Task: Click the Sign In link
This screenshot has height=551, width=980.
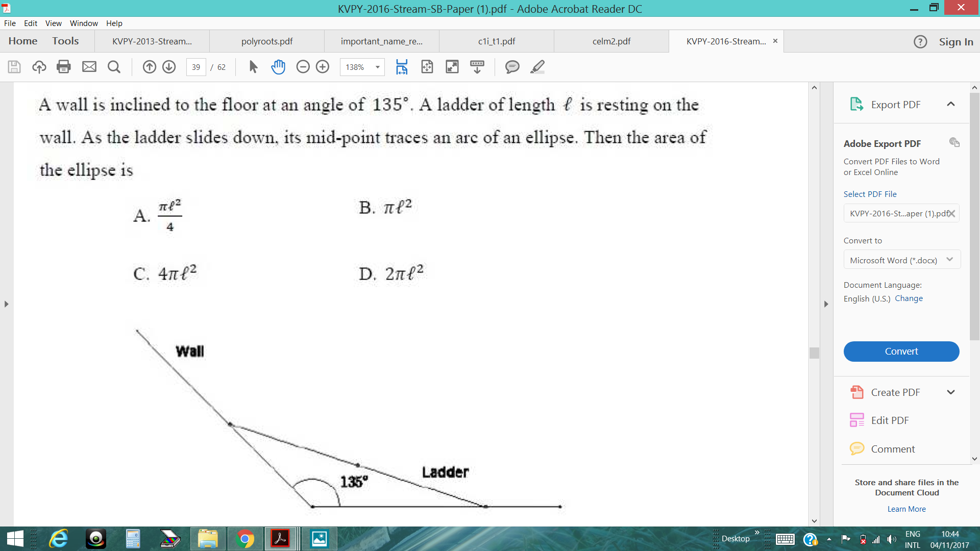Action: [x=956, y=42]
